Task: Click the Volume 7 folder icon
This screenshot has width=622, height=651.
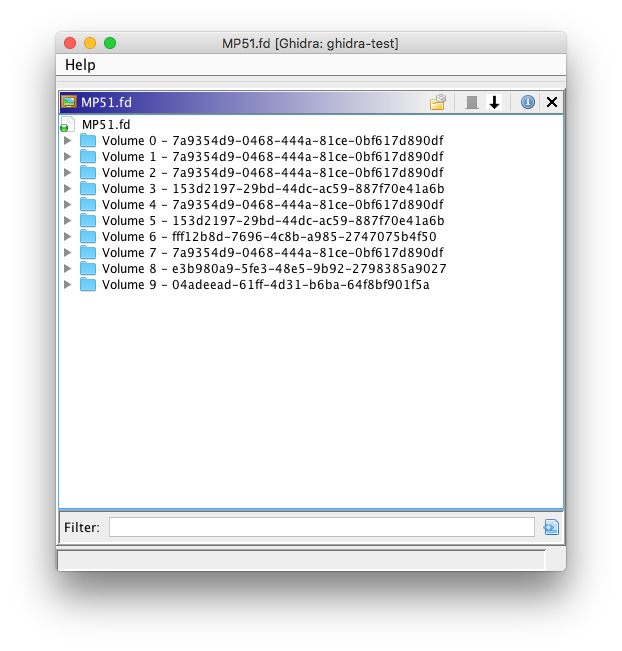Action: pyautogui.click(x=88, y=252)
